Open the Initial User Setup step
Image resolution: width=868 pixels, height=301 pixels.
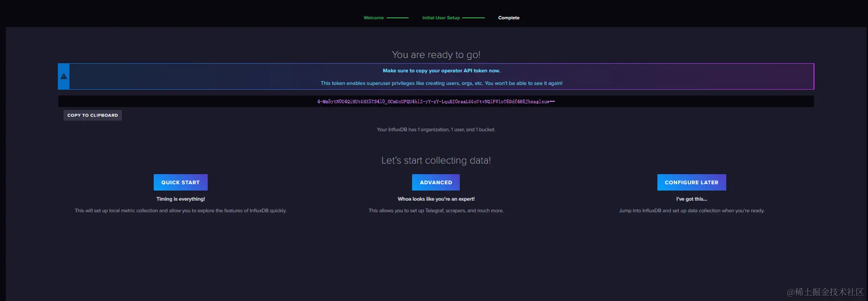pos(441,18)
